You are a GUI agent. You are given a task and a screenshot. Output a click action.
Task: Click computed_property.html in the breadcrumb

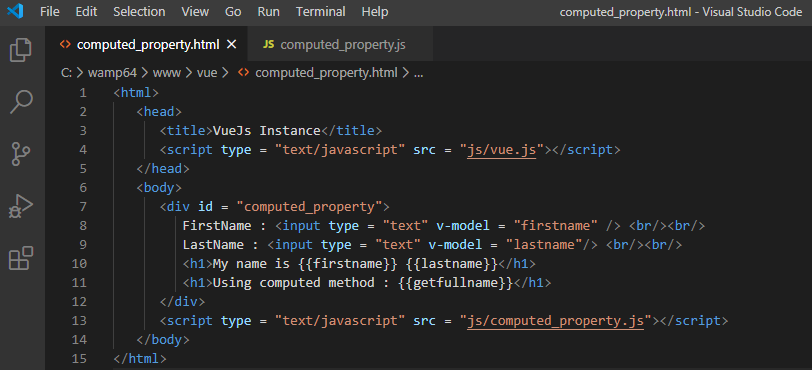pos(326,73)
